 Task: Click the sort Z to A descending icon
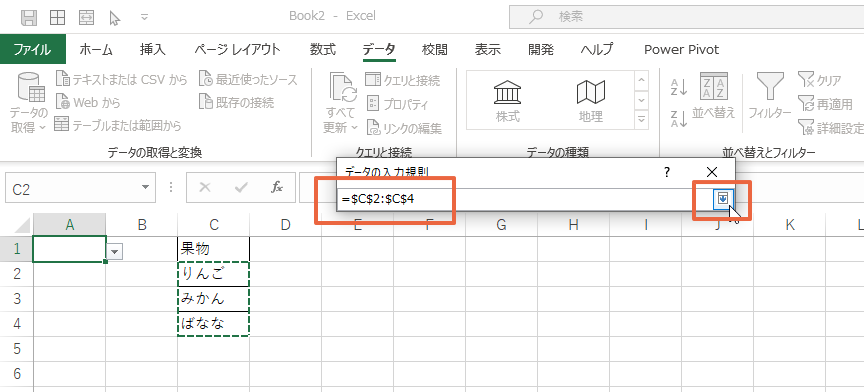point(679,119)
